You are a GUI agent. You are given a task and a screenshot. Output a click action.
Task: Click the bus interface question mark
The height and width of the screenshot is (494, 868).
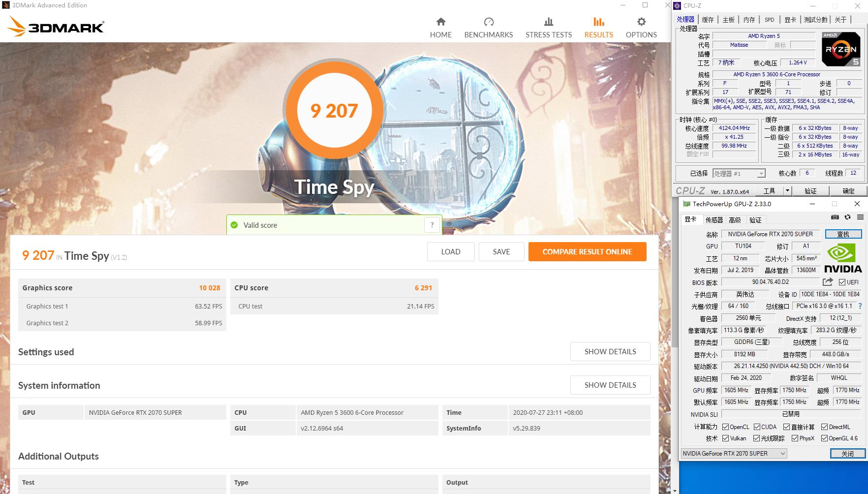click(x=860, y=306)
